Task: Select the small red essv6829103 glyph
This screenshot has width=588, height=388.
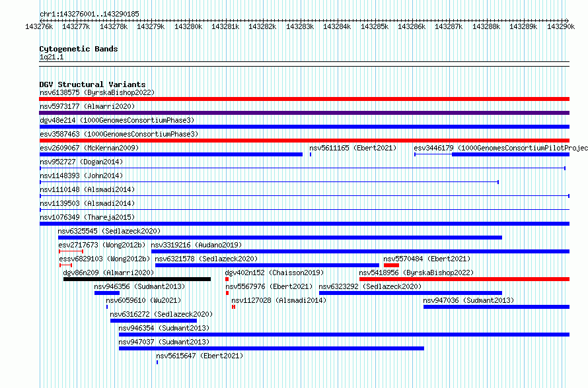Action: pyautogui.click(x=65, y=265)
